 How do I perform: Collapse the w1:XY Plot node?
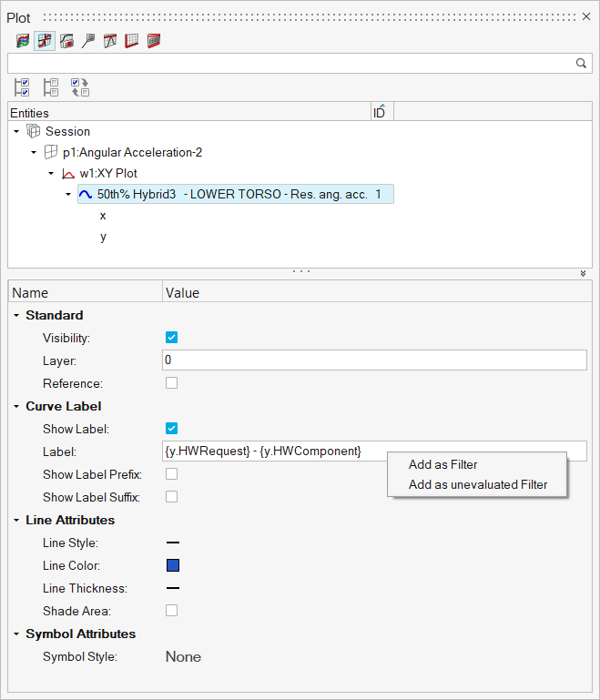tap(51, 173)
